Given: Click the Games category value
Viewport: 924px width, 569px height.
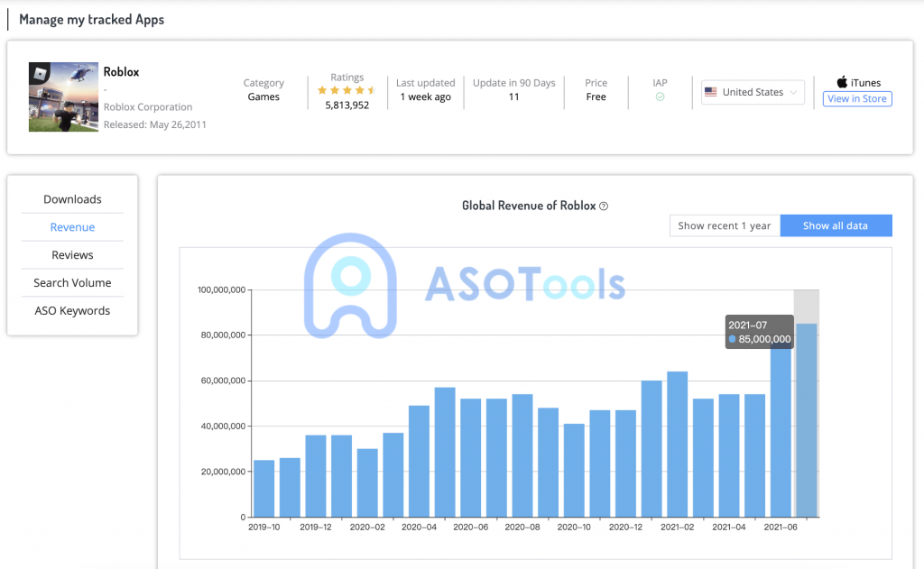Looking at the screenshot, I should 263,96.
